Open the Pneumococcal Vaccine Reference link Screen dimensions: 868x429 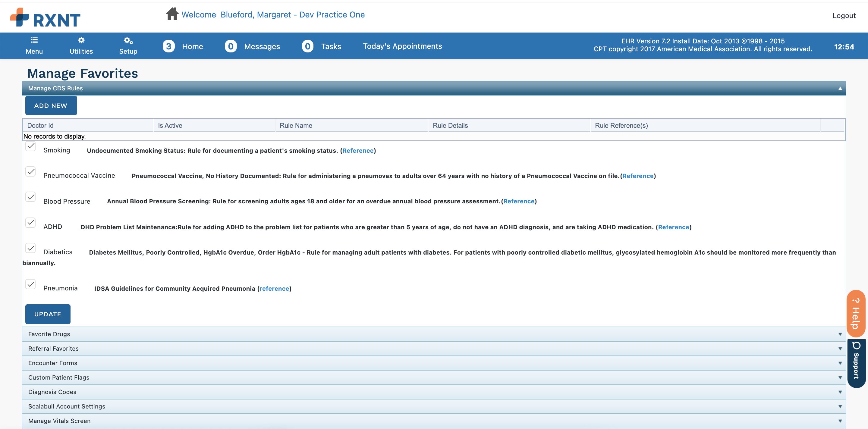(638, 176)
